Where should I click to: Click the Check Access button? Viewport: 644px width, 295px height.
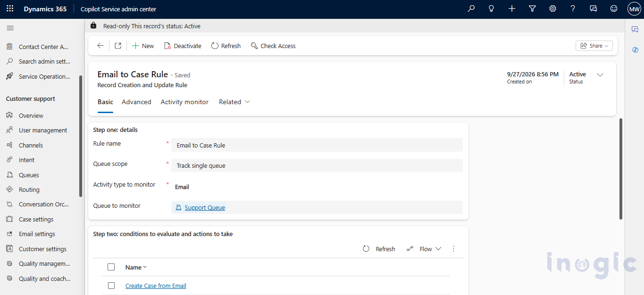coord(273,46)
